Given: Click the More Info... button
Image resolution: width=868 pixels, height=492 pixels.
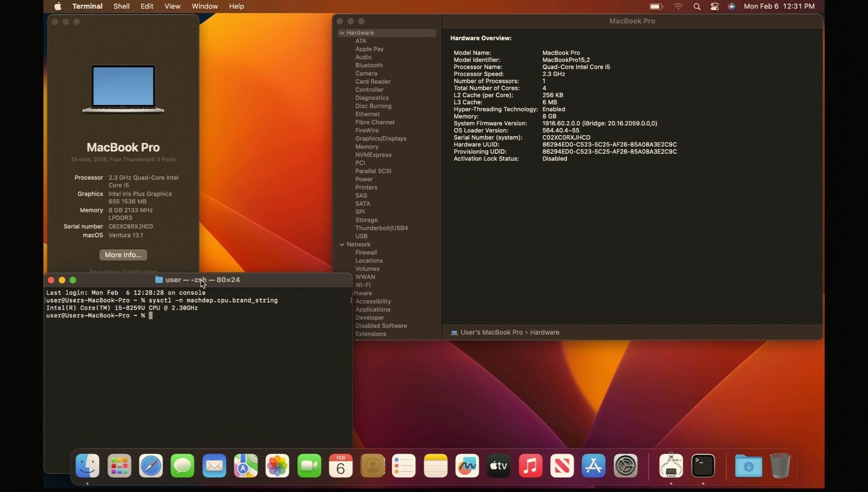Looking at the screenshot, I should 123,255.
